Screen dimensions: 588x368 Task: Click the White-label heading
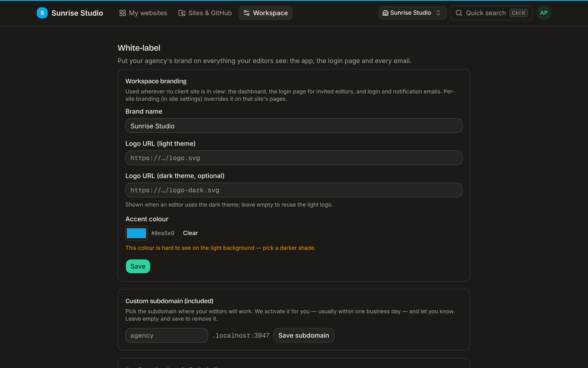(139, 48)
